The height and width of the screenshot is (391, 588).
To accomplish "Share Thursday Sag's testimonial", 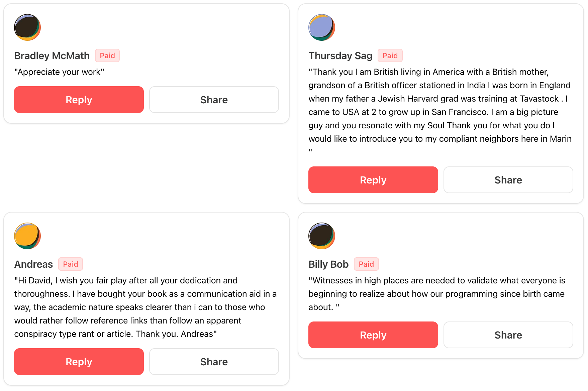I will pyautogui.click(x=508, y=180).
